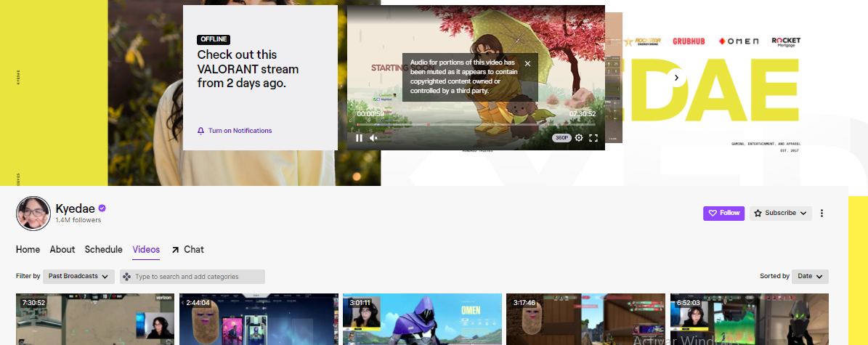The image size is (868, 345).
Task: Seek on the video progress bar
Action: click(476, 125)
